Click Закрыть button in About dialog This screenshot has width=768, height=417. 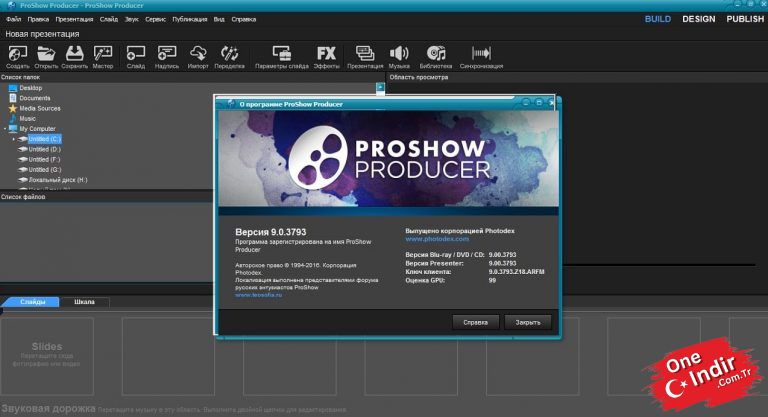pos(528,322)
